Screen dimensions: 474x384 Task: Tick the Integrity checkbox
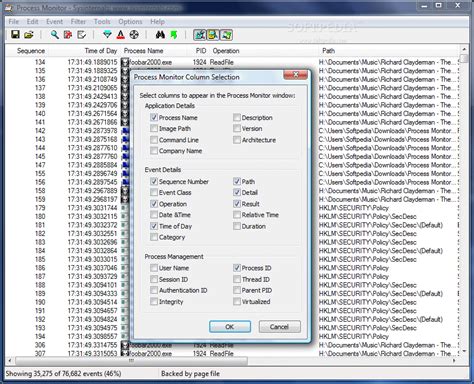pos(154,301)
